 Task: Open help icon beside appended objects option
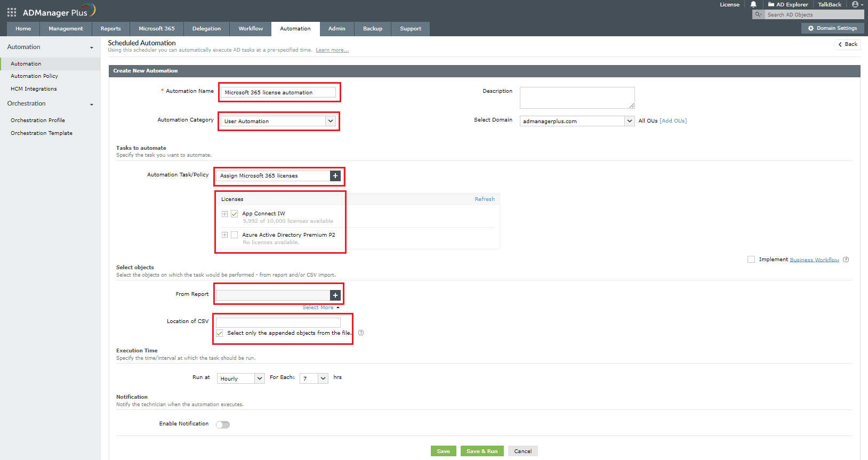coord(361,333)
